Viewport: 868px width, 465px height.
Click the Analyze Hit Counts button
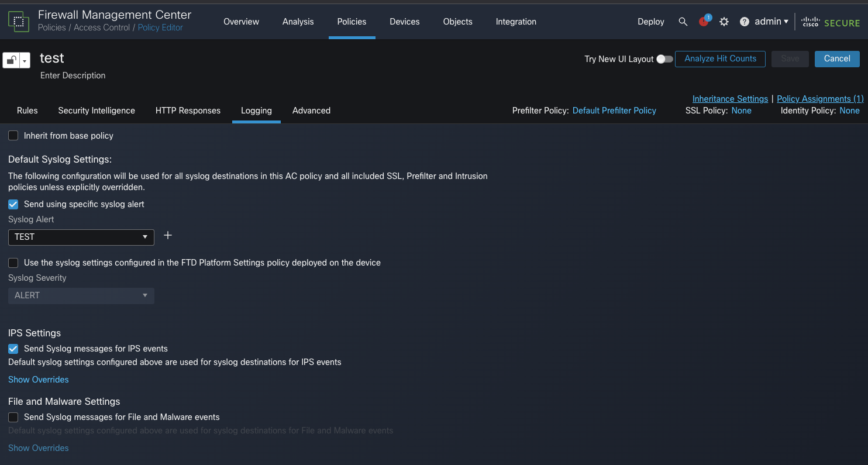pos(720,58)
